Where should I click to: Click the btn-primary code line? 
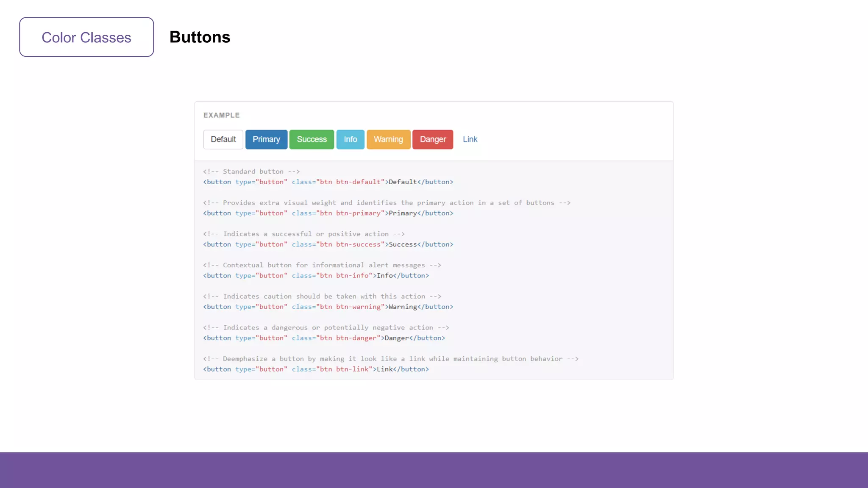pyautogui.click(x=328, y=213)
